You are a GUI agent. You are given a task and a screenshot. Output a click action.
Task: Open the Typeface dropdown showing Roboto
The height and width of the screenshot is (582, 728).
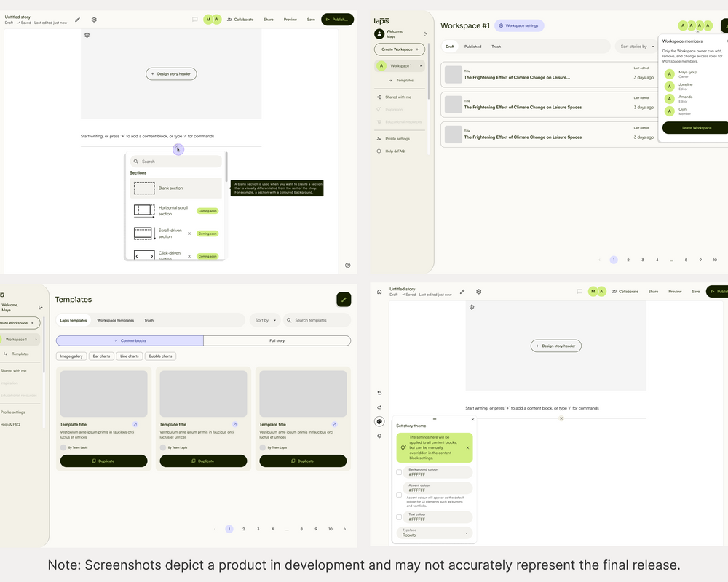coord(434,533)
